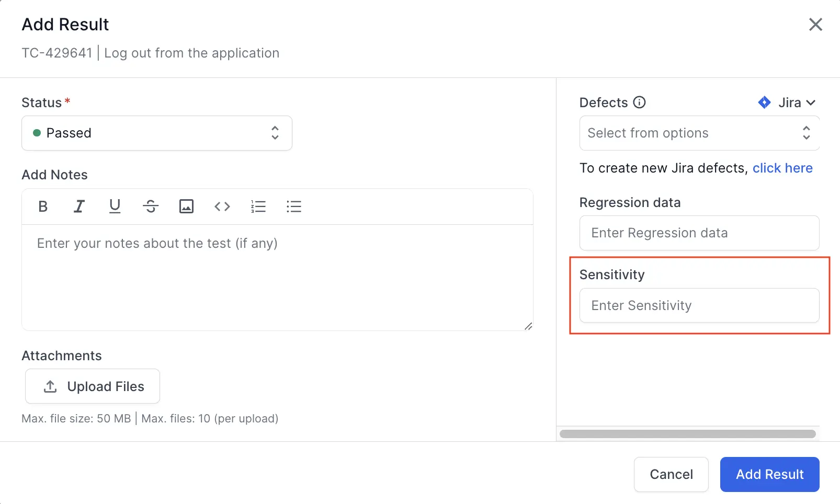Click the Upload Files button
840x504 pixels.
point(93,386)
